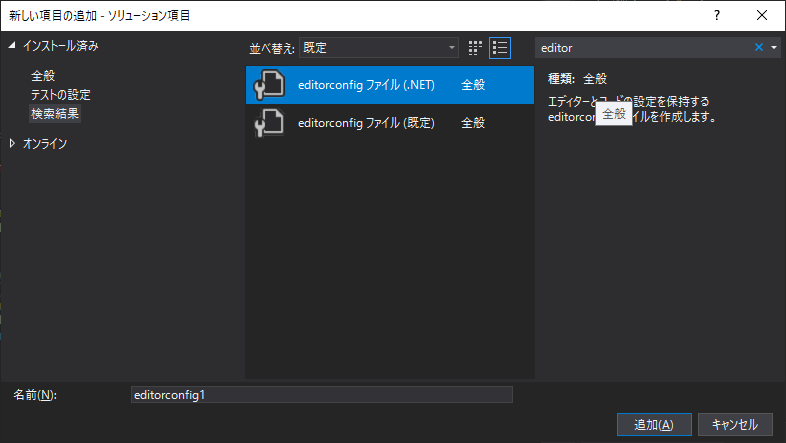Open help with the ? button
Screen dimensions: 786x443
pyautogui.click(x=717, y=16)
